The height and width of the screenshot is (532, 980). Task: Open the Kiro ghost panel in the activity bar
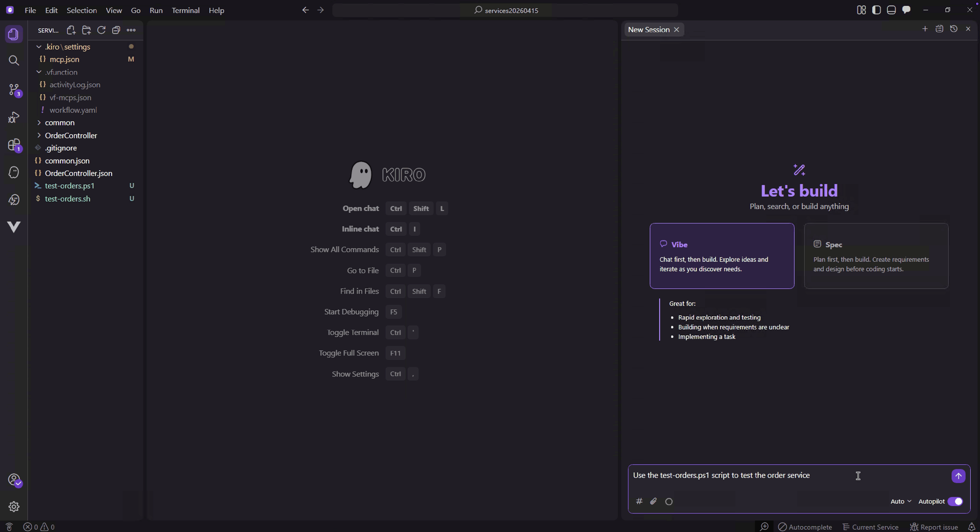pos(14,172)
